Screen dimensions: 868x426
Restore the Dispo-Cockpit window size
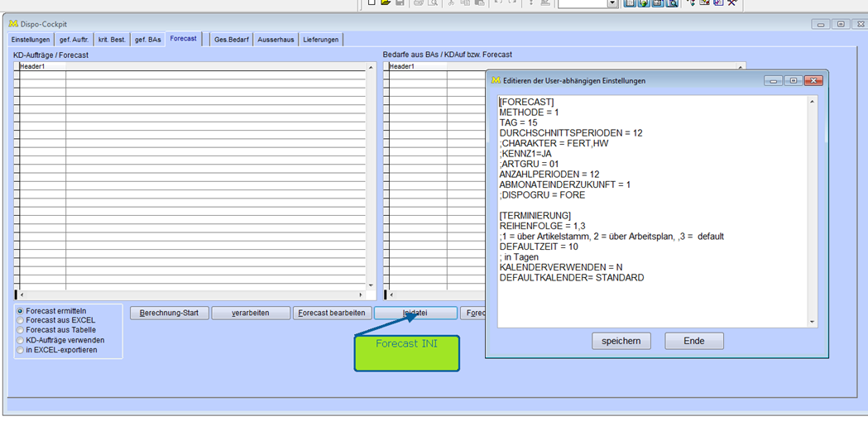pos(841,24)
